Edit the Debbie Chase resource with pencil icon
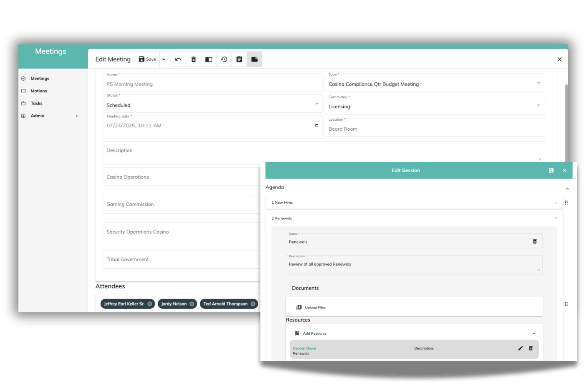Image resolution: width=588 pixels, height=392 pixels. tap(520, 348)
